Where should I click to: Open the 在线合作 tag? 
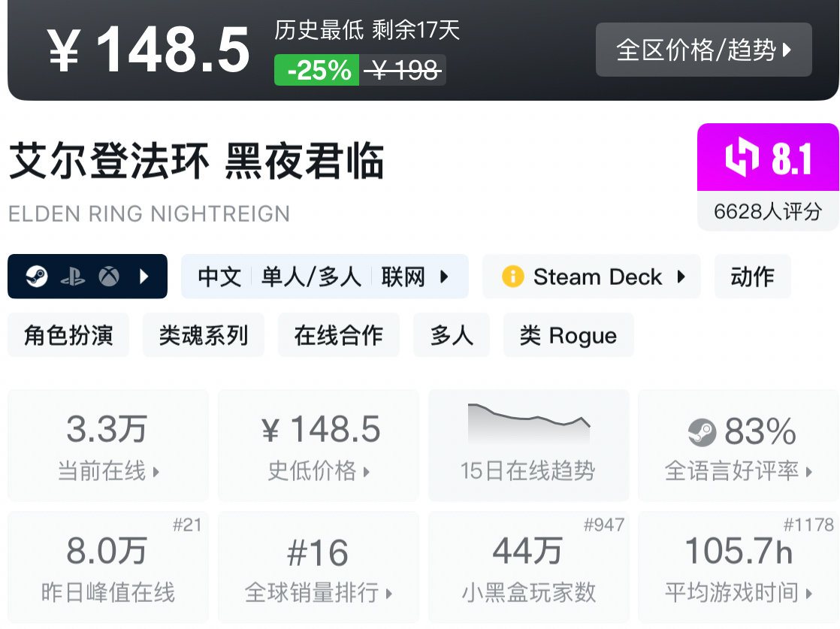point(339,335)
